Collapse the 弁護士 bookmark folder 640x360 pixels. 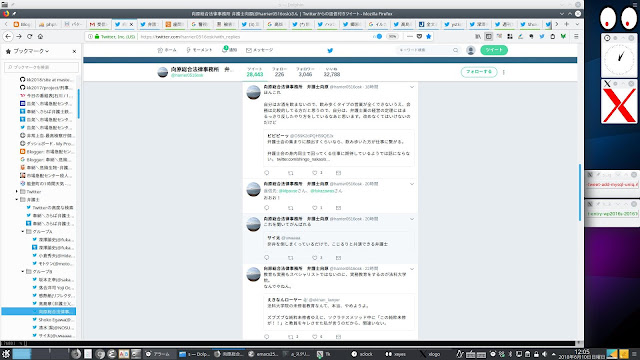tap(17, 200)
